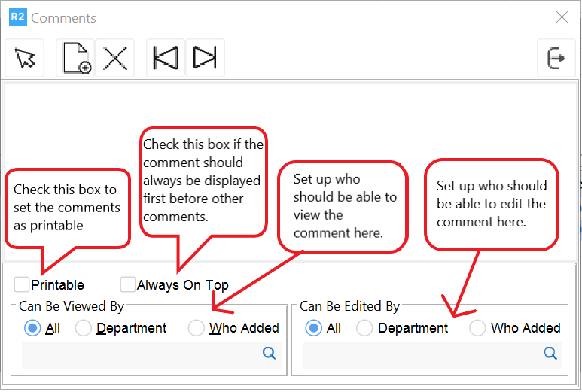Select the arrow pointer tool

(25, 58)
